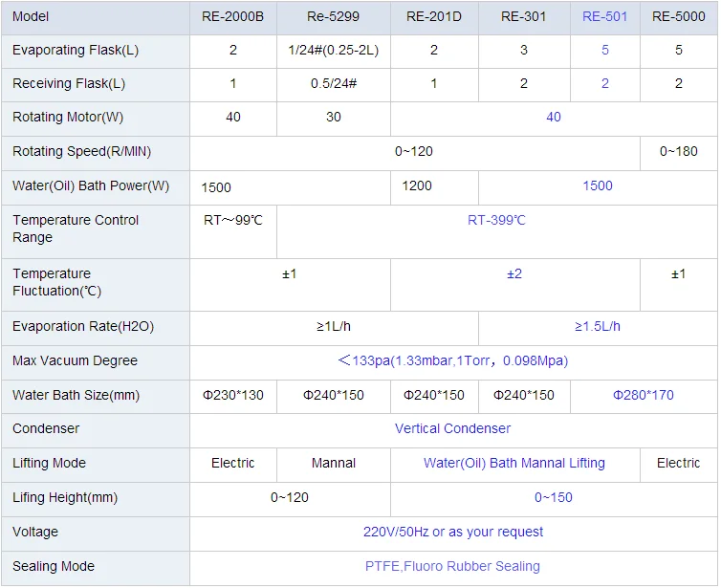
Task: Select the RT-399℃ temperature range text
Action: tap(496, 220)
